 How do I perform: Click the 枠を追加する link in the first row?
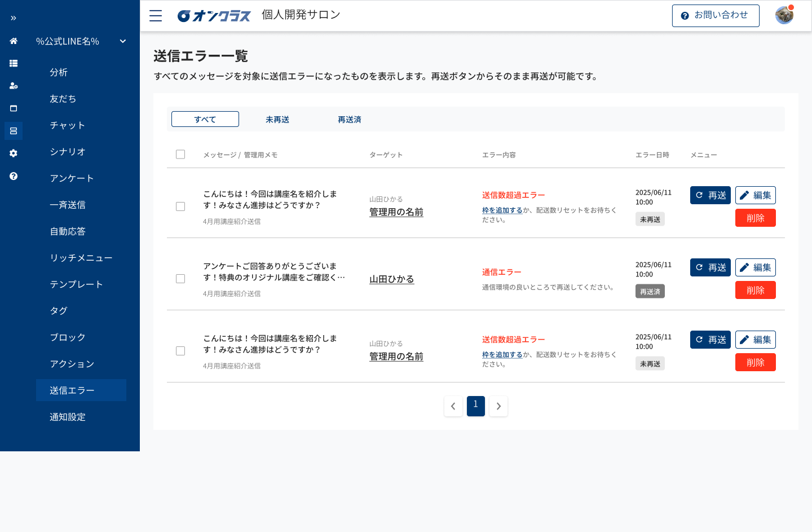click(x=502, y=210)
